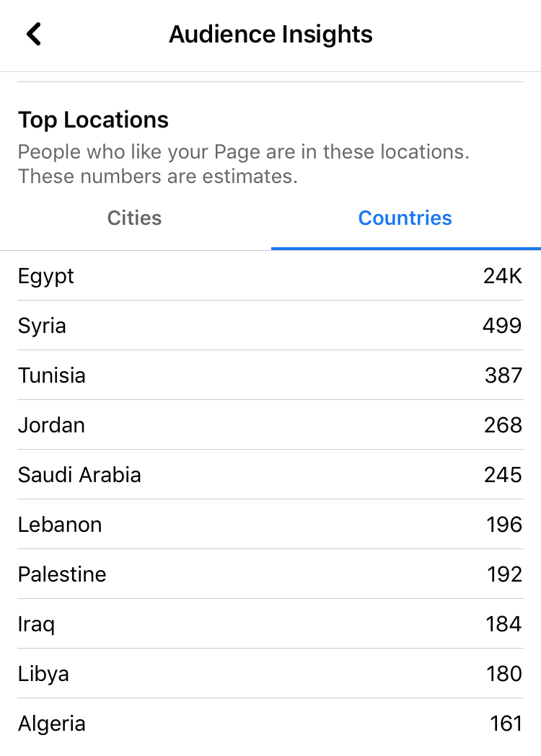Tap the Top Locations heading
The width and height of the screenshot is (541, 756).
click(x=93, y=120)
